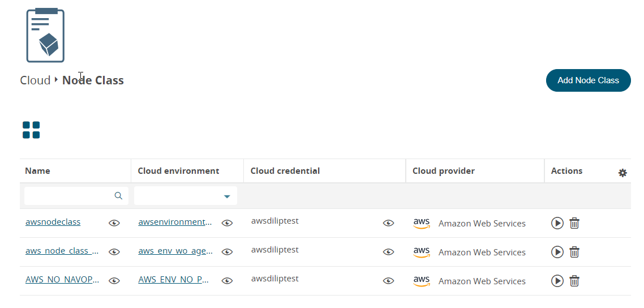The height and width of the screenshot is (308, 644).
Task: Open the table column settings gear
Action: point(622,173)
